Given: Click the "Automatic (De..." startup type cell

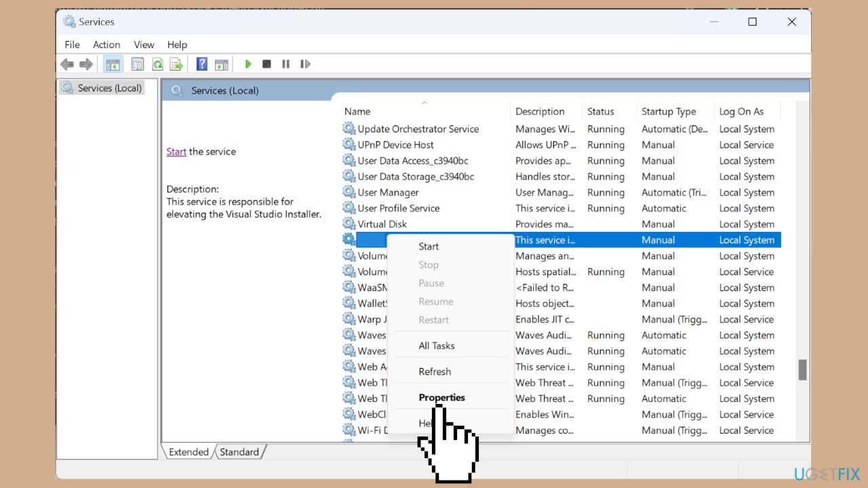Looking at the screenshot, I should click(x=675, y=129).
